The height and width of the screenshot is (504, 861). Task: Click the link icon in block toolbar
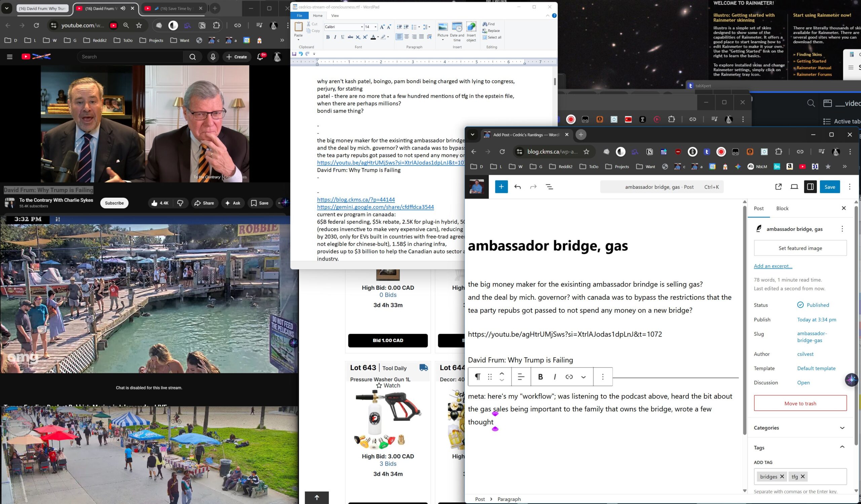point(569,377)
